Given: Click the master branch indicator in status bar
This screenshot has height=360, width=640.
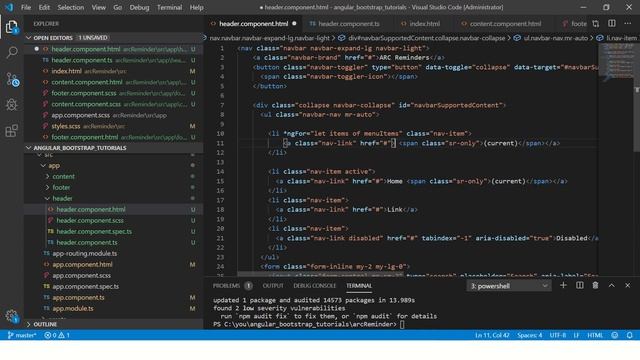Looking at the screenshot, I should tap(22, 335).
